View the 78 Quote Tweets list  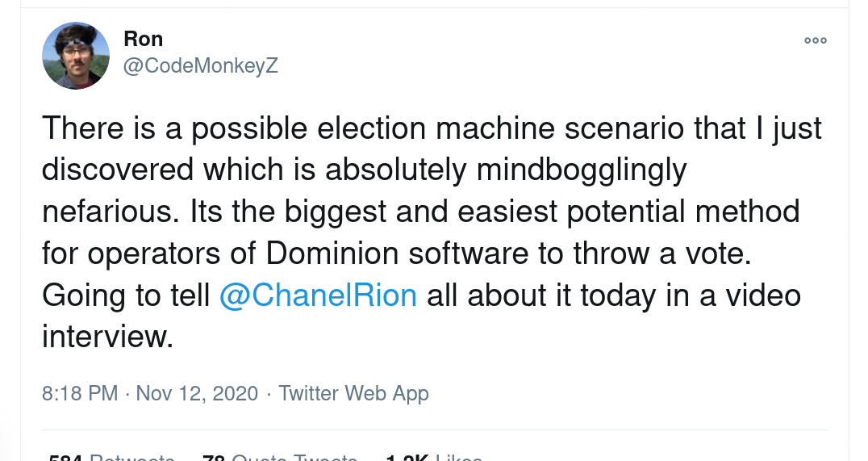tap(280, 458)
